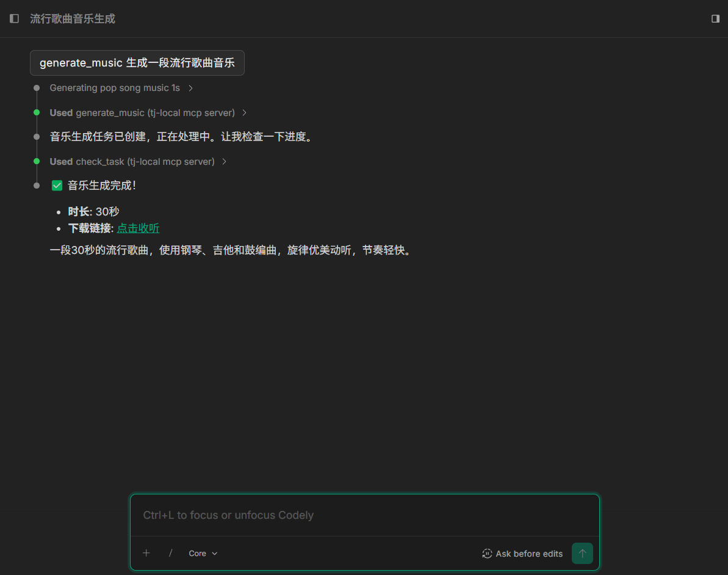Viewport: 728px width, 575px height.
Task: Click the 下载链接 label
Action: [x=90, y=228]
